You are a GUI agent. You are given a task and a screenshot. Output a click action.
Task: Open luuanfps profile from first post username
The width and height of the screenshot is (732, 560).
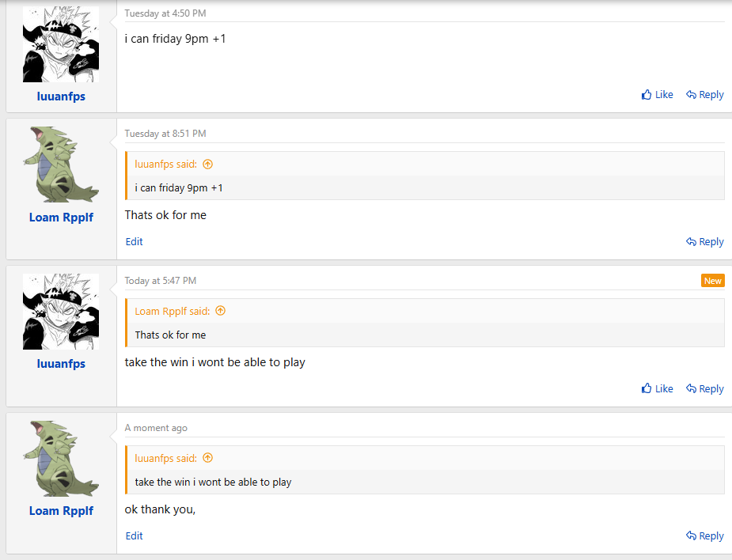pyautogui.click(x=61, y=96)
